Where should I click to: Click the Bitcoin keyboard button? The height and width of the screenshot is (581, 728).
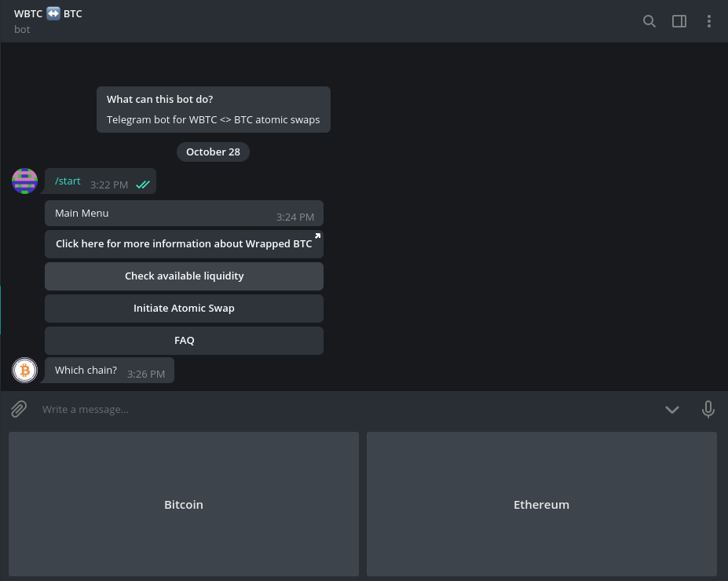pos(184,504)
